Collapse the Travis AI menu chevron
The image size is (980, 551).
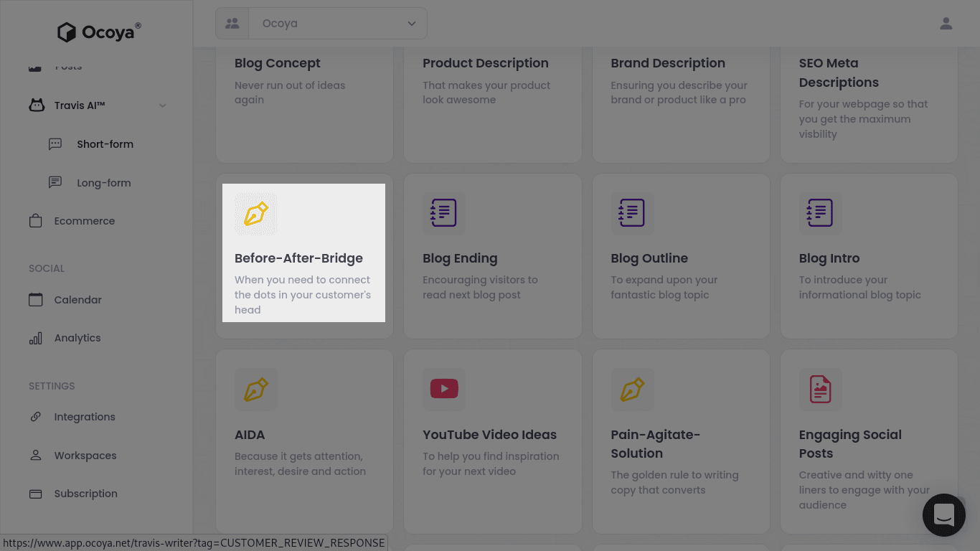pyautogui.click(x=163, y=105)
